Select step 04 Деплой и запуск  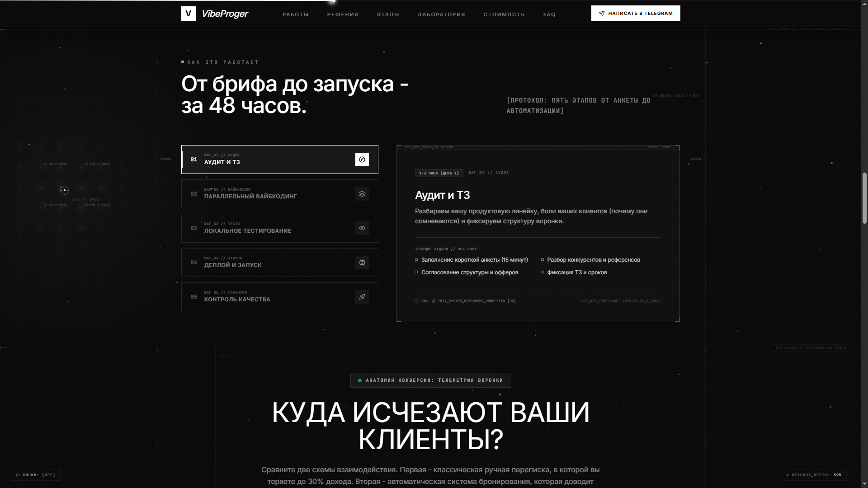pyautogui.click(x=280, y=263)
